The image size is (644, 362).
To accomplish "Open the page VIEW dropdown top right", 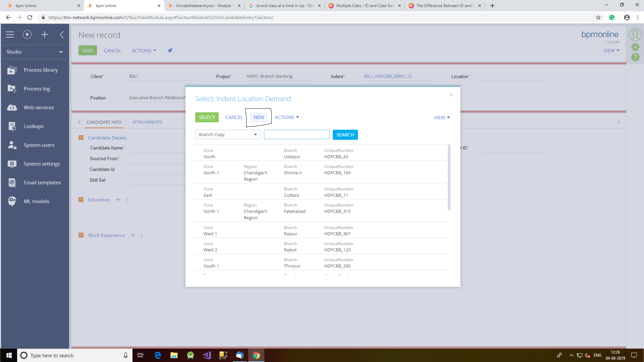I will point(611,51).
